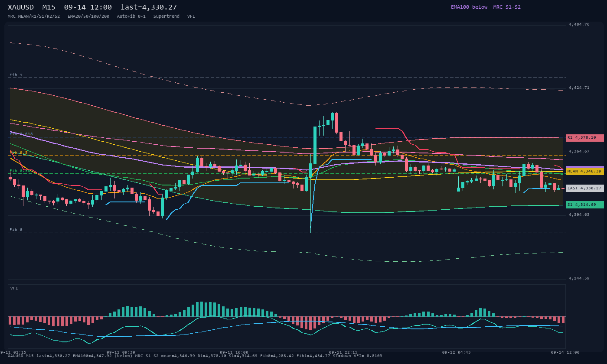Click the 09-14 12:00 time axis label
The width and height of the screenshot is (607, 364).
pos(565,352)
